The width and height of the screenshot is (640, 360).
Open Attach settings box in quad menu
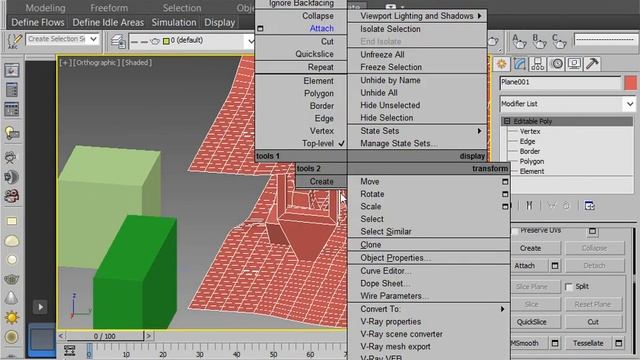260,29
